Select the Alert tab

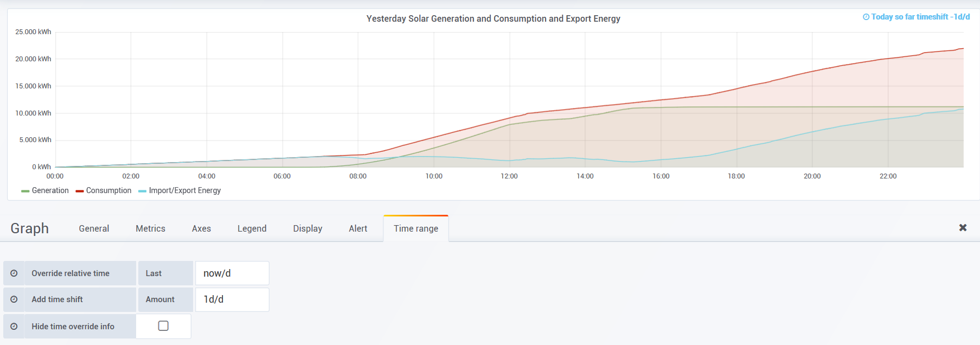tap(358, 229)
